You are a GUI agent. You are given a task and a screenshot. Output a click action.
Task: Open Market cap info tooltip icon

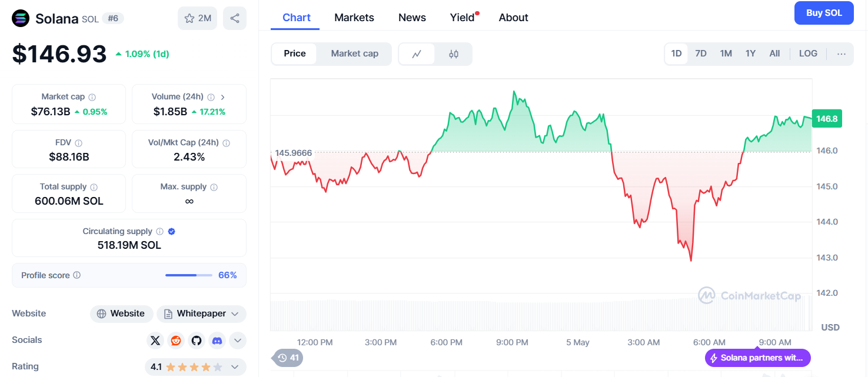[x=92, y=97]
